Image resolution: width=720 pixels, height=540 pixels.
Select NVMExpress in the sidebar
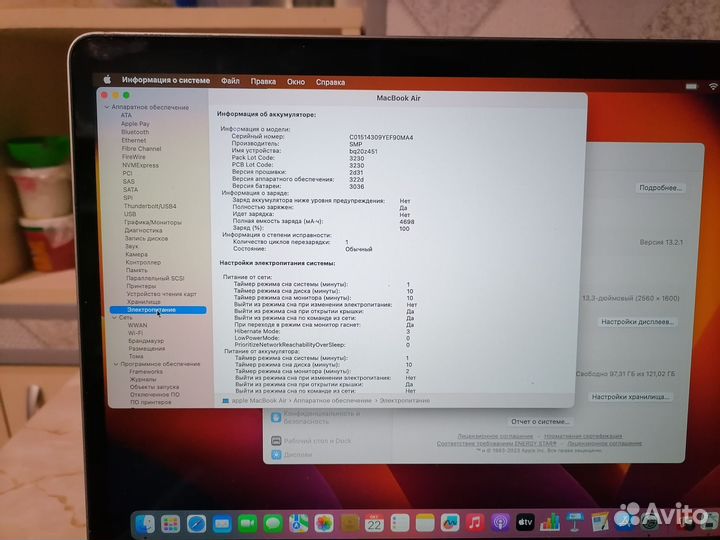(x=141, y=165)
